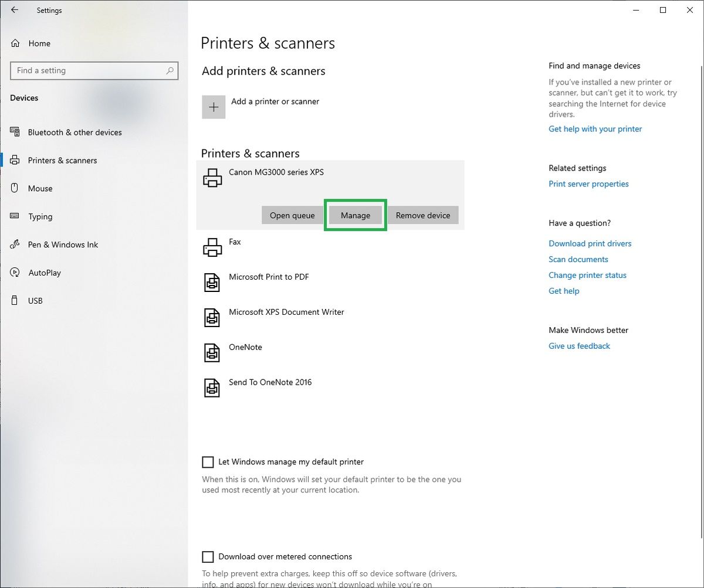
Task: Open Typing settings via keyboard icon
Action: (x=15, y=216)
